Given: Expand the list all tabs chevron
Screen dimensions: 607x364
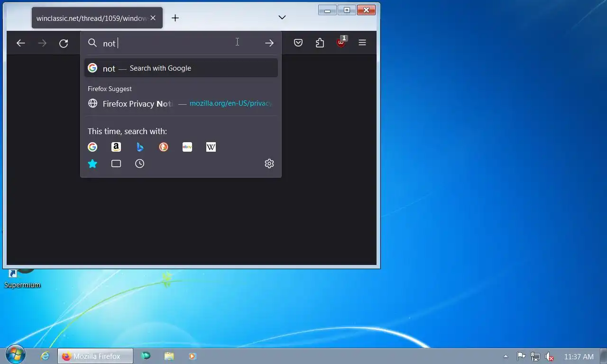Looking at the screenshot, I should [x=282, y=18].
